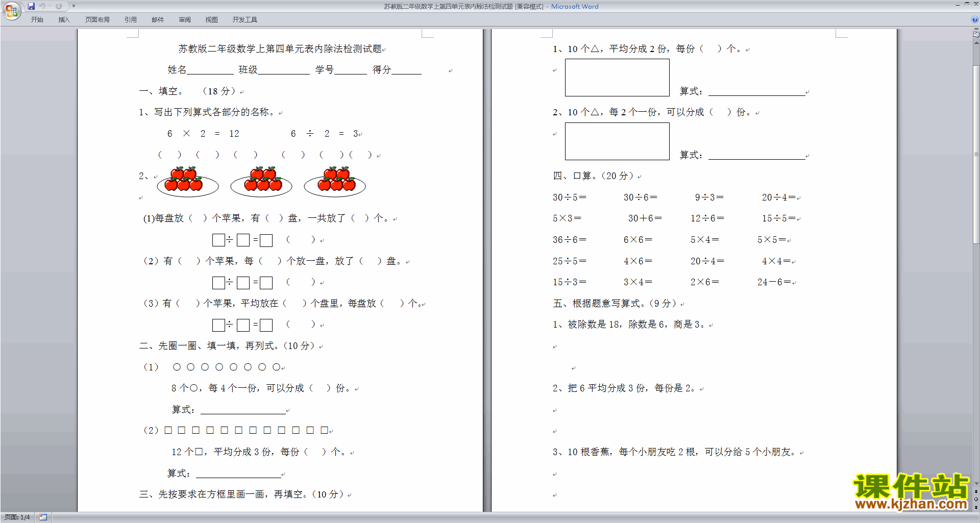Screen dimensions: 980x523
Task: Close the Word window
Action: (975, 4)
